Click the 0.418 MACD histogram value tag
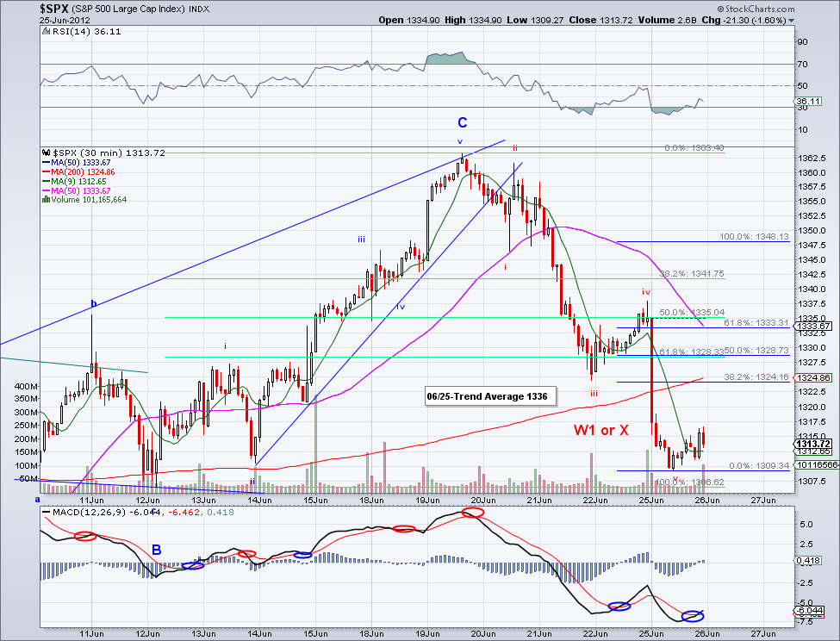 tap(808, 561)
